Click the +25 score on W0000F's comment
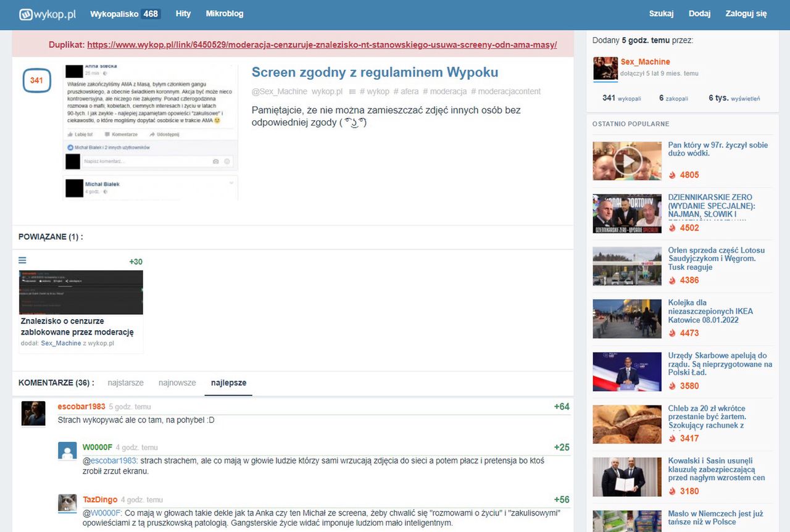The height and width of the screenshot is (532, 790). pos(562,447)
